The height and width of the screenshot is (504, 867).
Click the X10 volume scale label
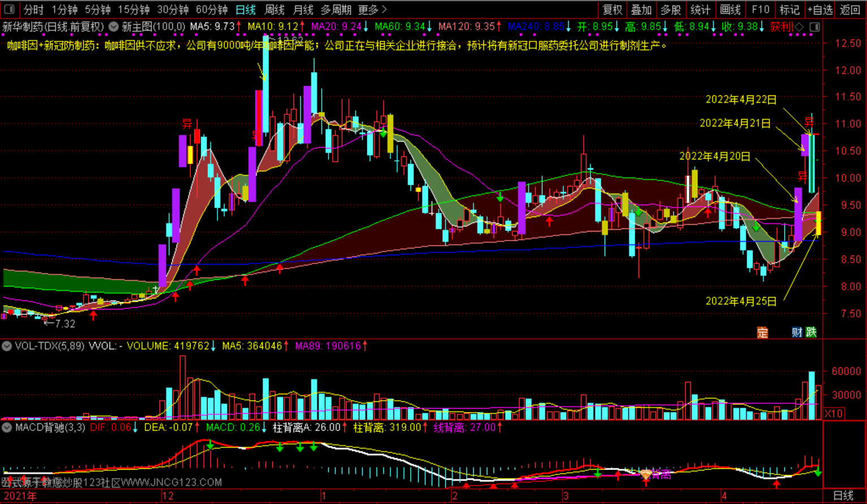[834, 414]
